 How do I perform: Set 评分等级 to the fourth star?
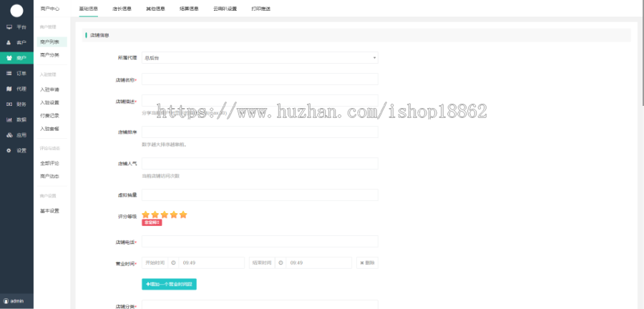(174, 215)
